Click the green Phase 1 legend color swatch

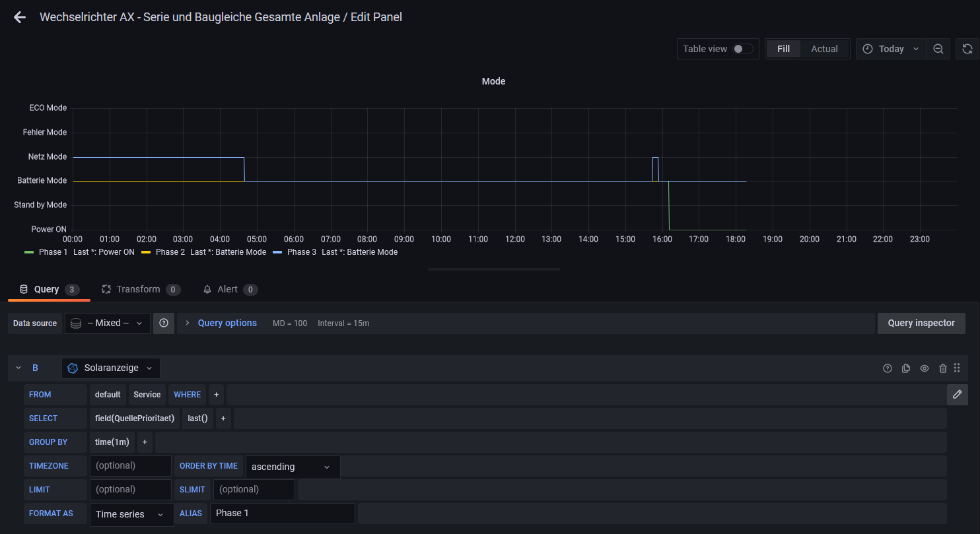point(28,252)
